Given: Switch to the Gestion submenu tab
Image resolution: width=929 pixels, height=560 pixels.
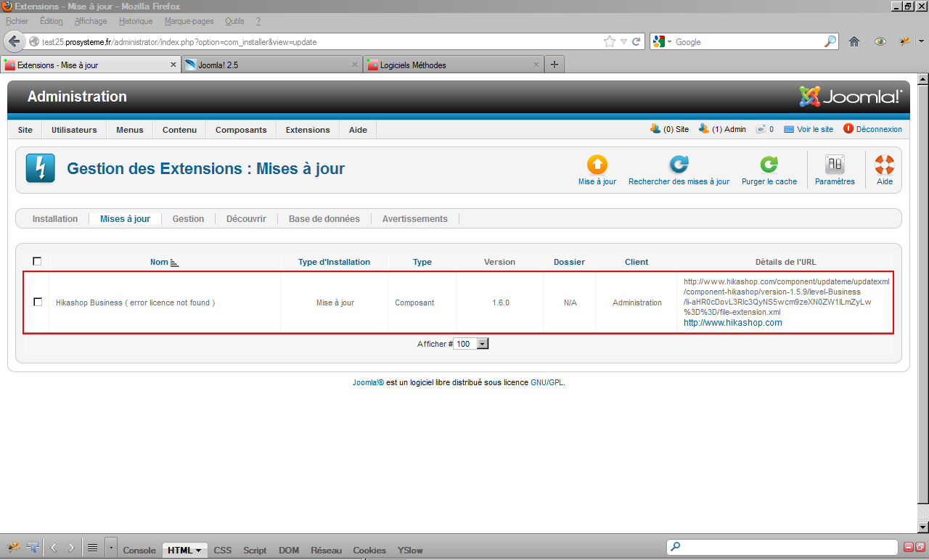Looking at the screenshot, I should [x=188, y=218].
